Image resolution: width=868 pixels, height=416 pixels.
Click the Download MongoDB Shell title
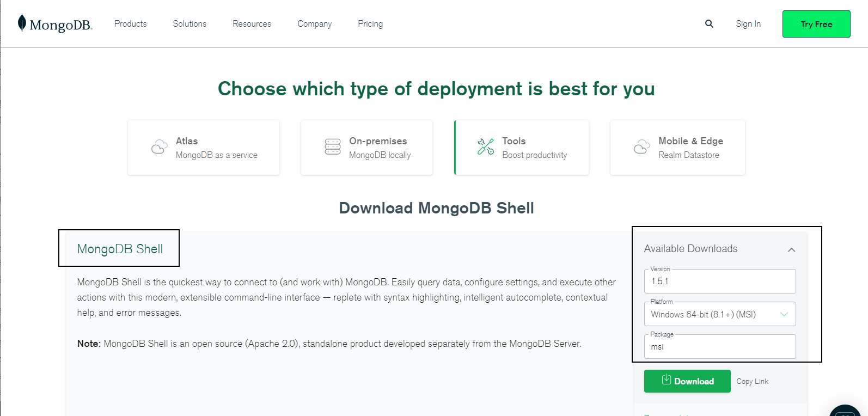coord(436,208)
